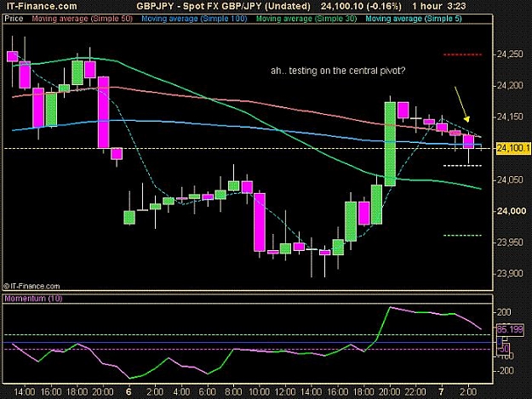Select the 'Price' panel label
The width and height of the screenshot is (532, 399).
coord(14,19)
